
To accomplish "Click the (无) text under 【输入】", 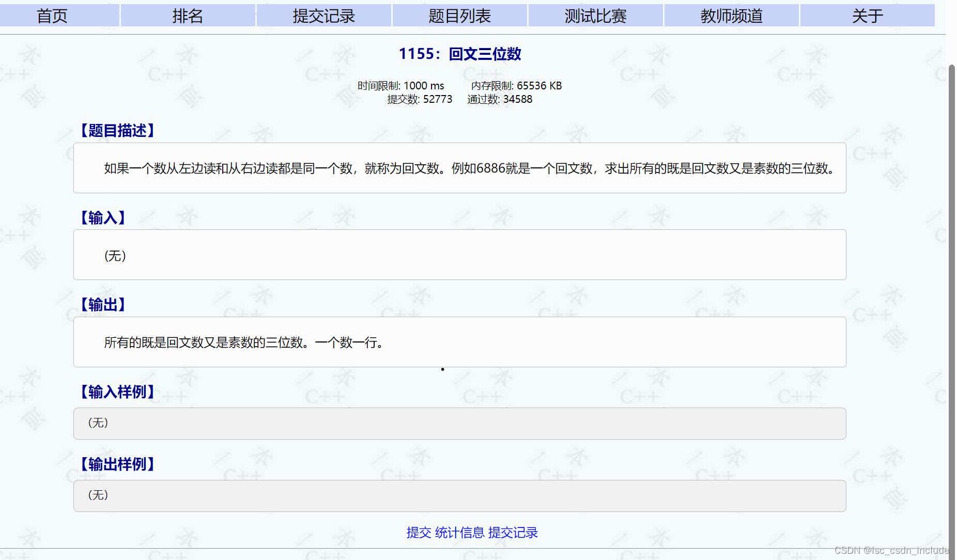I will click(x=115, y=256).
